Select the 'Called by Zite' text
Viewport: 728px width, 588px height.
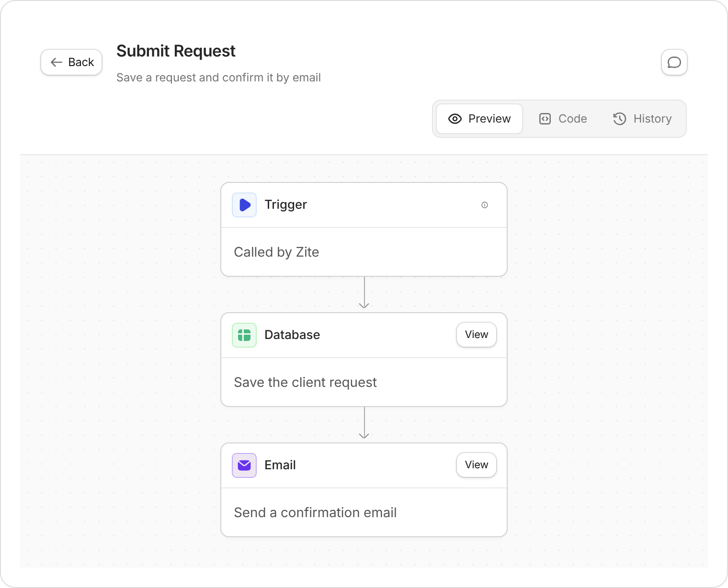click(276, 252)
